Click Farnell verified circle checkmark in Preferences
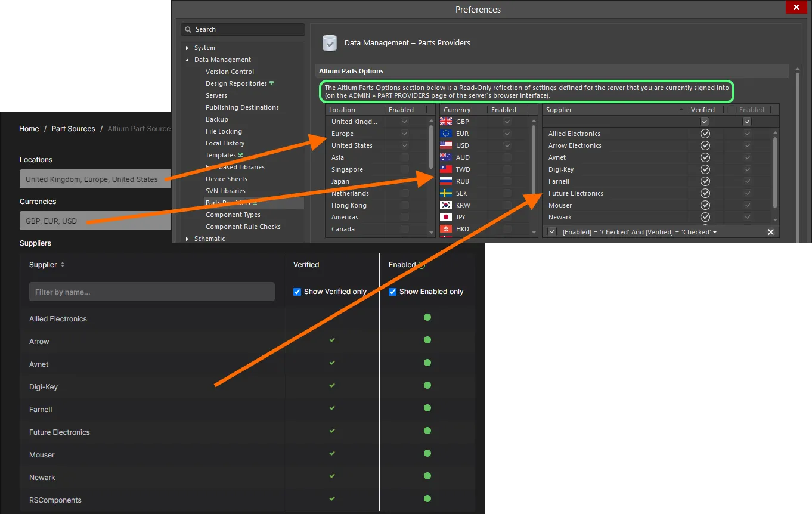812x514 pixels. [x=705, y=181]
